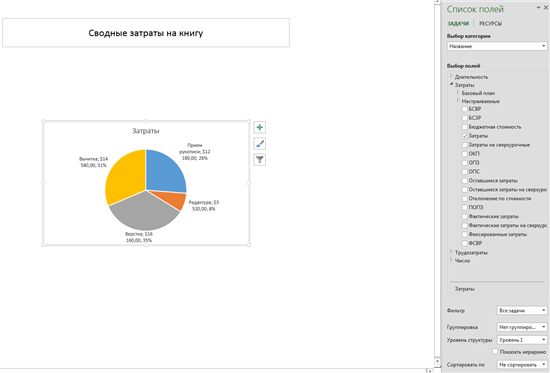
Task: Enable Затраты на сверхурочные field
Action: click(x=465, y=145)
